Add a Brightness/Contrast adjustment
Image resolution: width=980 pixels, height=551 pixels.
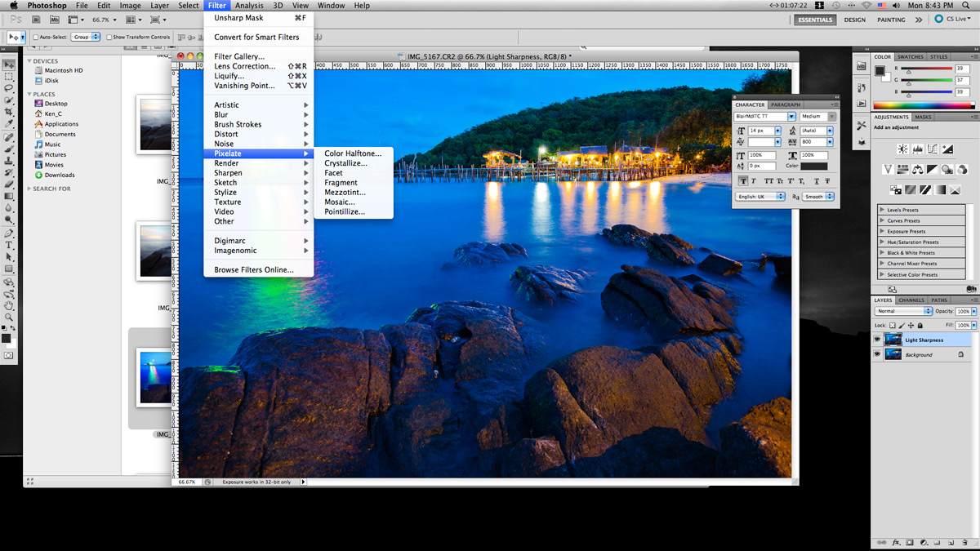[902, 149]
